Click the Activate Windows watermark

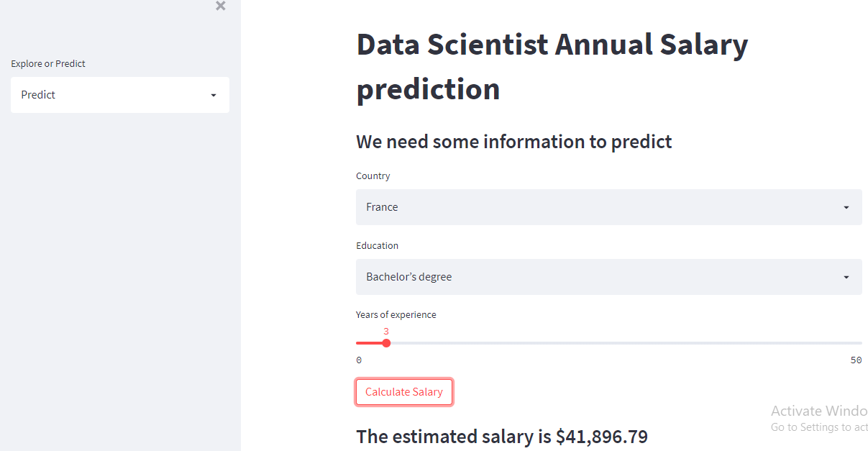pyautogui.click(x=818, y=411)
